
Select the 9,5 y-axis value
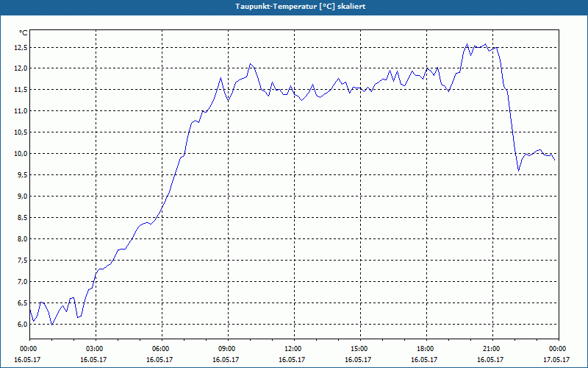point(22,175)
